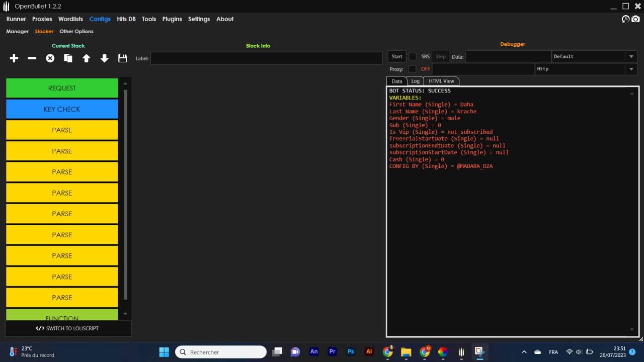Viewport: 644px width, 362px height.
Task: Open Photoshop from the Windows taskbar
Action: coord(351,352)
